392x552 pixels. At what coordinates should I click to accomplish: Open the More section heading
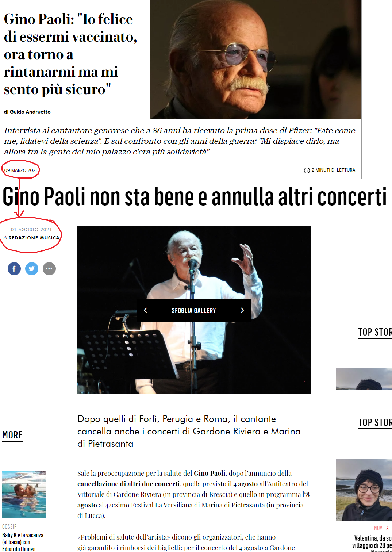point(12,435)
